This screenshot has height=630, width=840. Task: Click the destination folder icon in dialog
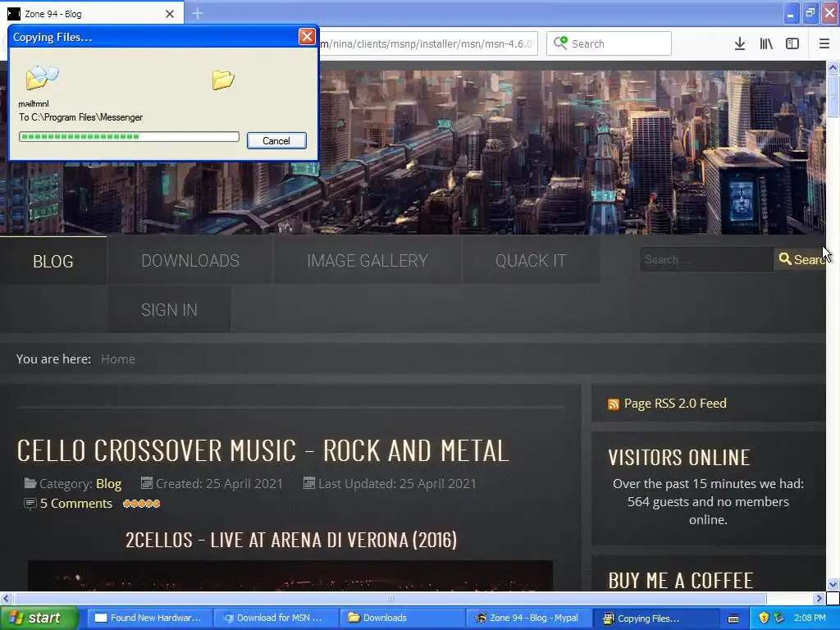point(223,80)
